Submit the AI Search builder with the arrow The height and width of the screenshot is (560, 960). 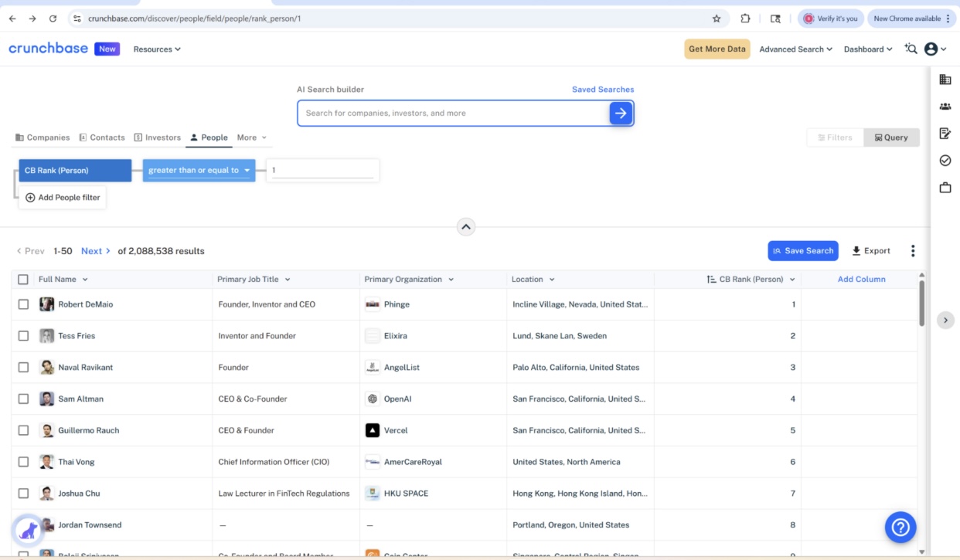(621, 113)
